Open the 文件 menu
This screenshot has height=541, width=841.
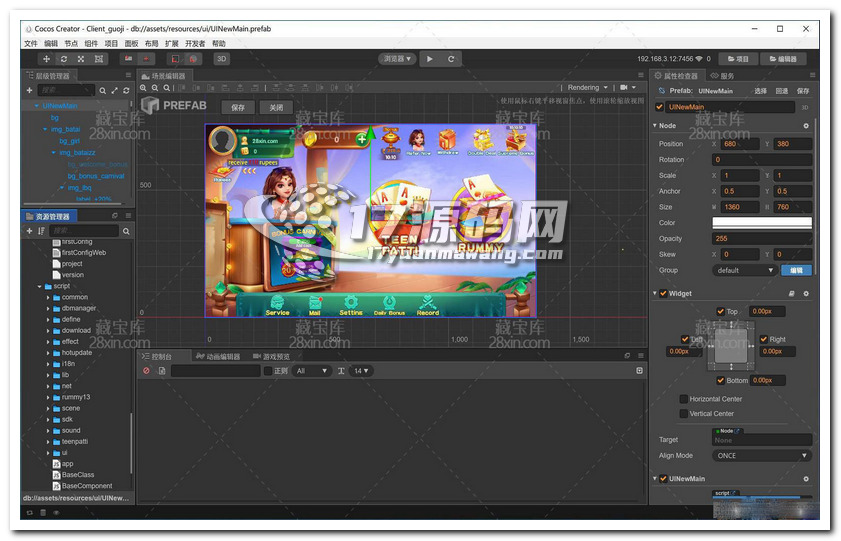point(31,44)
